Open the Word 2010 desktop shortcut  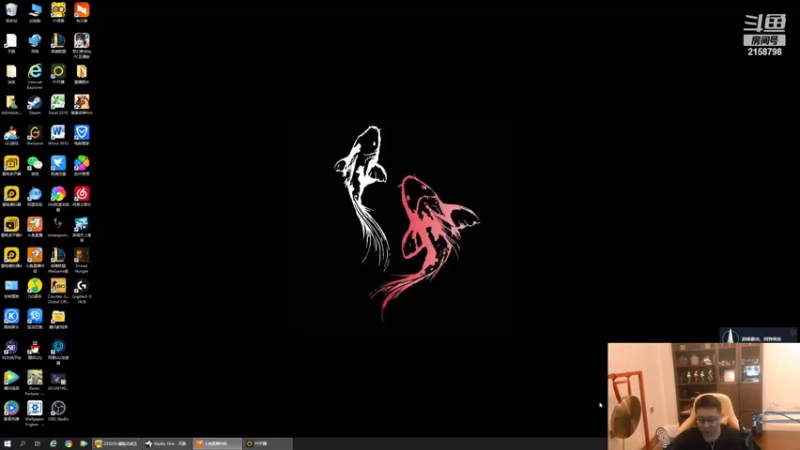(x=58, y=135)
